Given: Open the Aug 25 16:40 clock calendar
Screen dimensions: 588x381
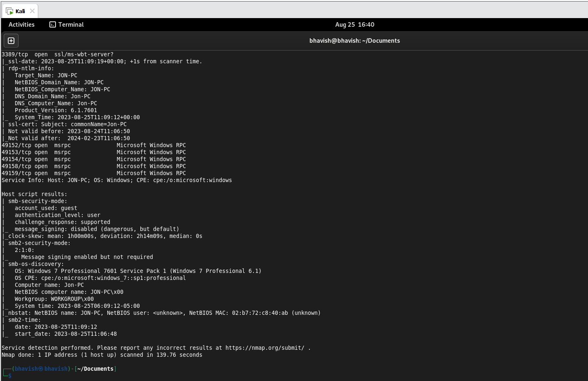Looking at the screenshot, I should click(x=354, y=25).
